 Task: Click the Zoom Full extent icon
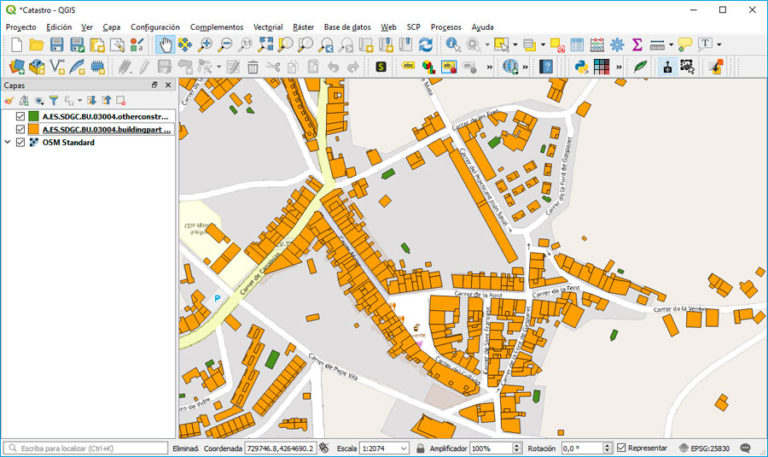(265, 45)
